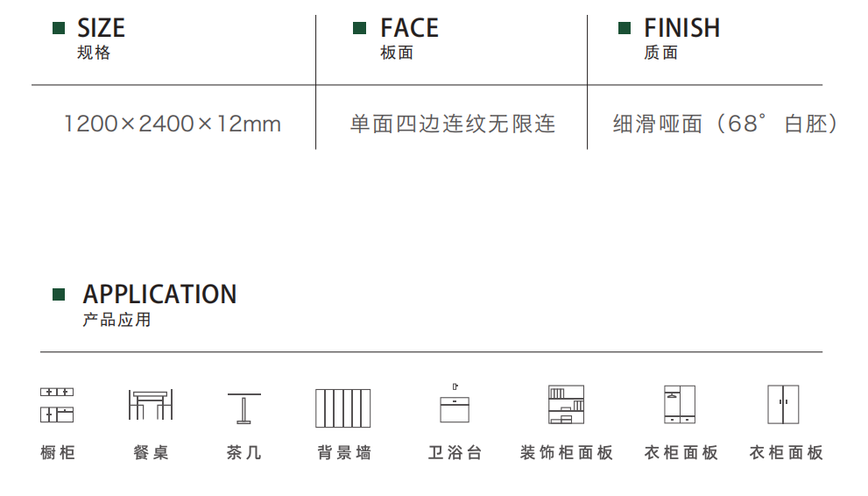Click the FACE 板面 heading
Screen dimensions: 868x496
tap(409, 39)
